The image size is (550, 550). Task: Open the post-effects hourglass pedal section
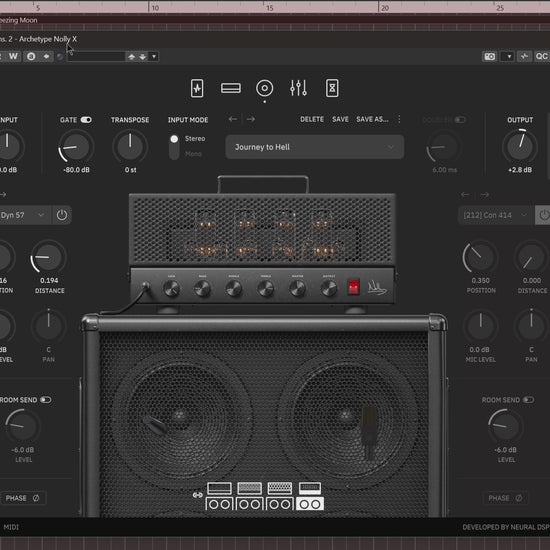pyautogui.click(x=332, y=88)
